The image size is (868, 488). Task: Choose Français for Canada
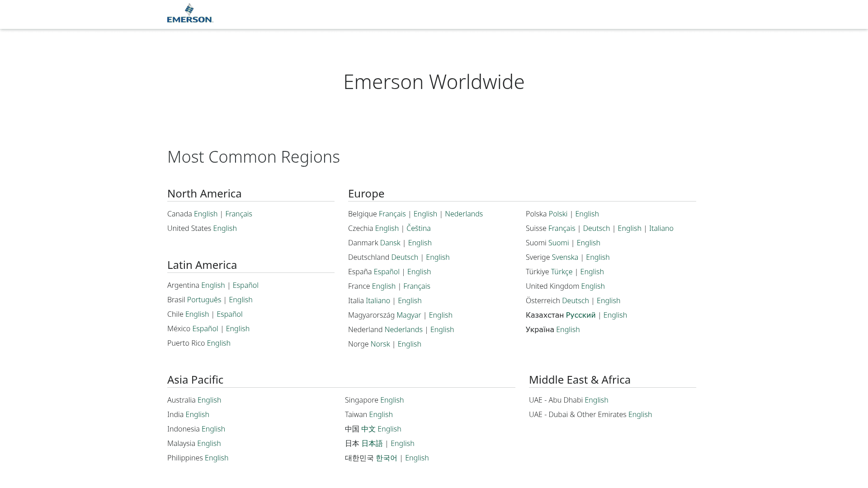pos(239,214)
